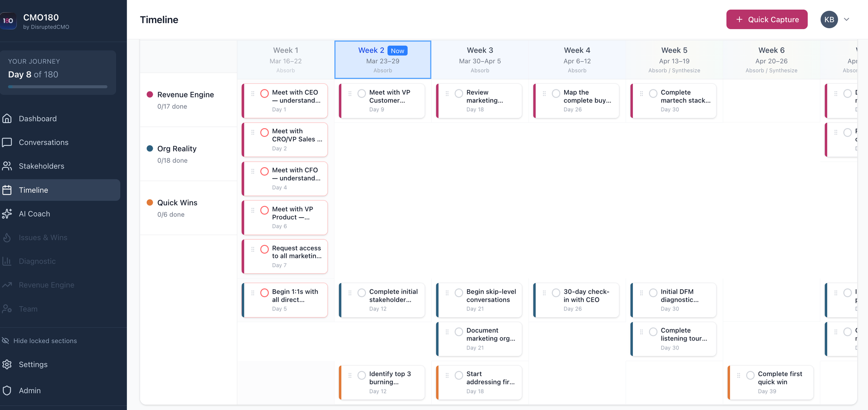Click the Quick Capture button
The image size is (868, 410).
pyautogui.click(x=766, y=20)
